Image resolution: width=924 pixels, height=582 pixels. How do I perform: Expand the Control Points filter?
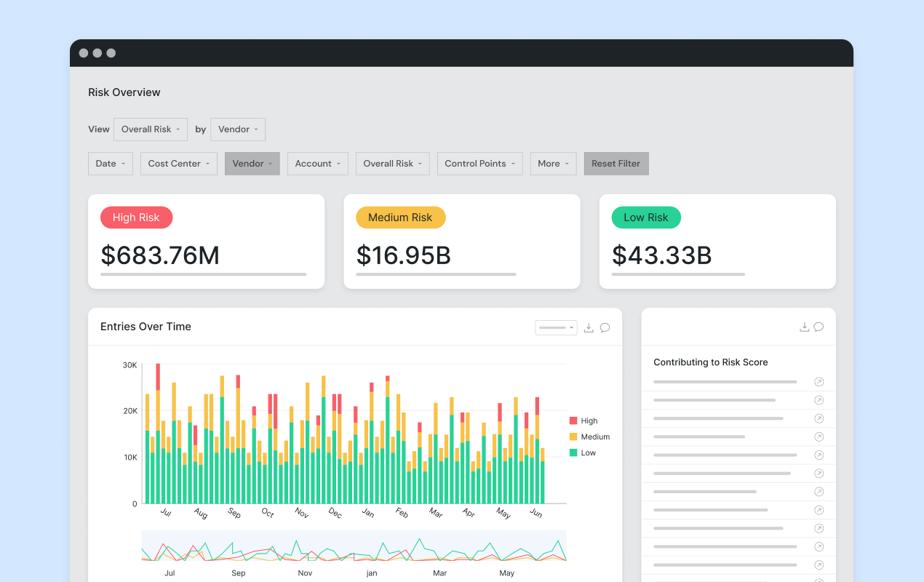(479, 164)
